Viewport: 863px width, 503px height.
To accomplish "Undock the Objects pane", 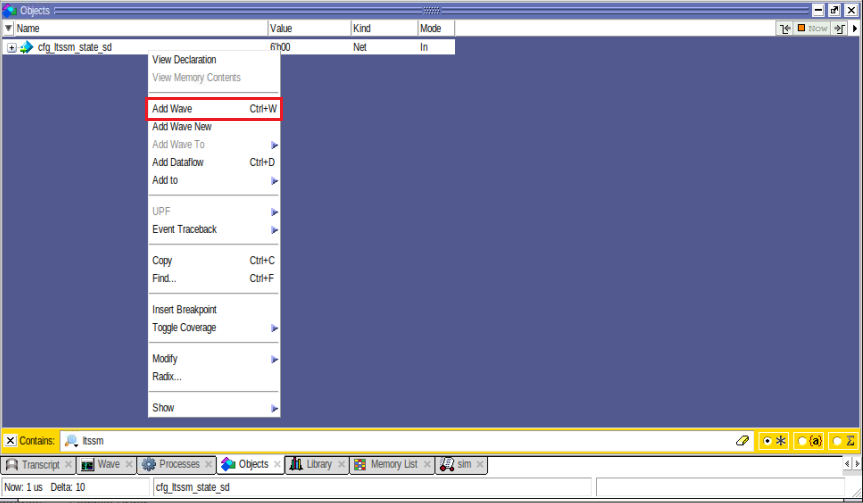I will (x=835, y=10).
